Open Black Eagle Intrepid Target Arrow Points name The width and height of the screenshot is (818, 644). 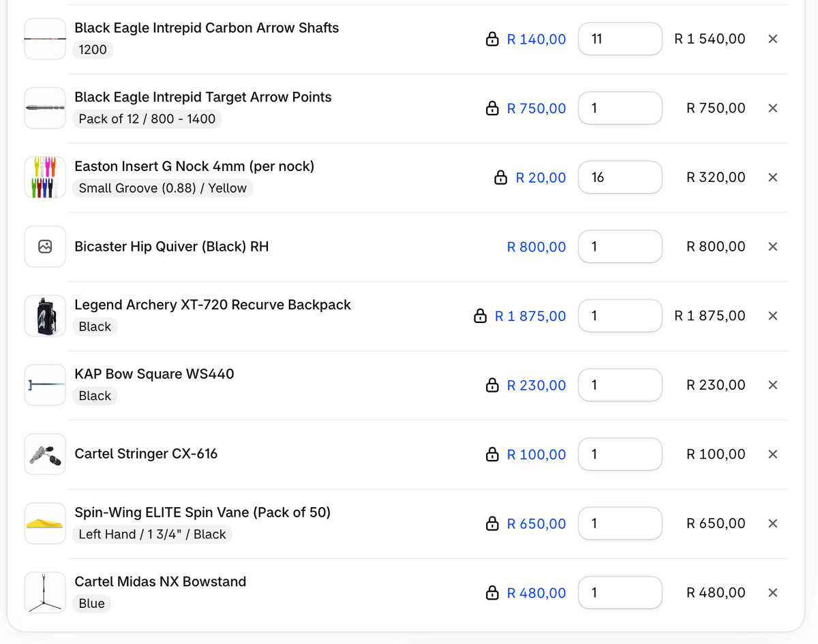coord(203,97)
